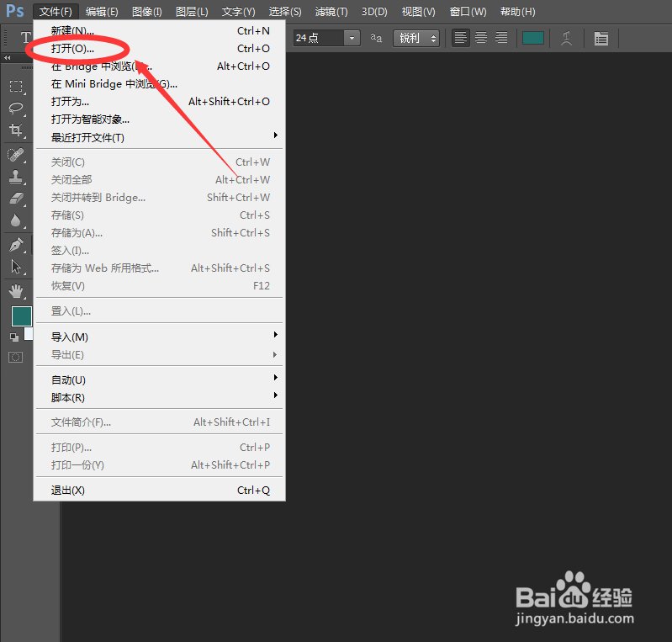This screenshot has height=642, width=672.
Task: Click 存储为(A)... menu entry
Action: (x=160, y=233)
